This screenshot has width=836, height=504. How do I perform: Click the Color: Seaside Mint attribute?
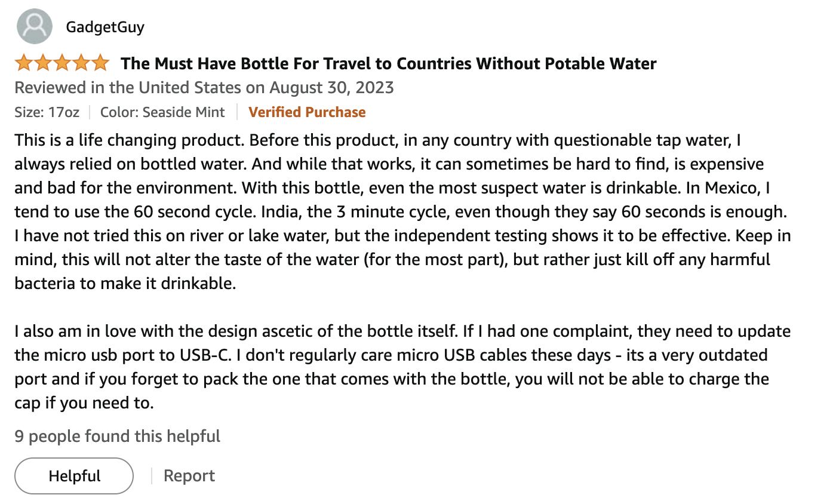162,112
